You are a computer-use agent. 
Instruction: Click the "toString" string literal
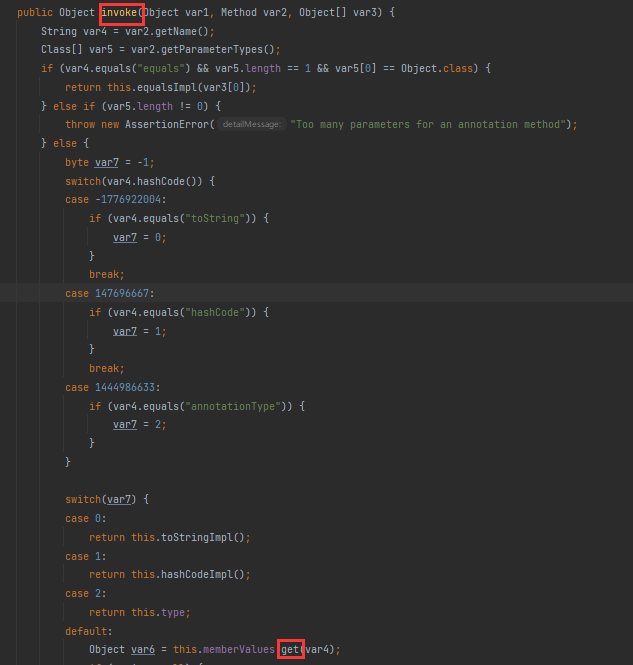click(x=215, y=218)
